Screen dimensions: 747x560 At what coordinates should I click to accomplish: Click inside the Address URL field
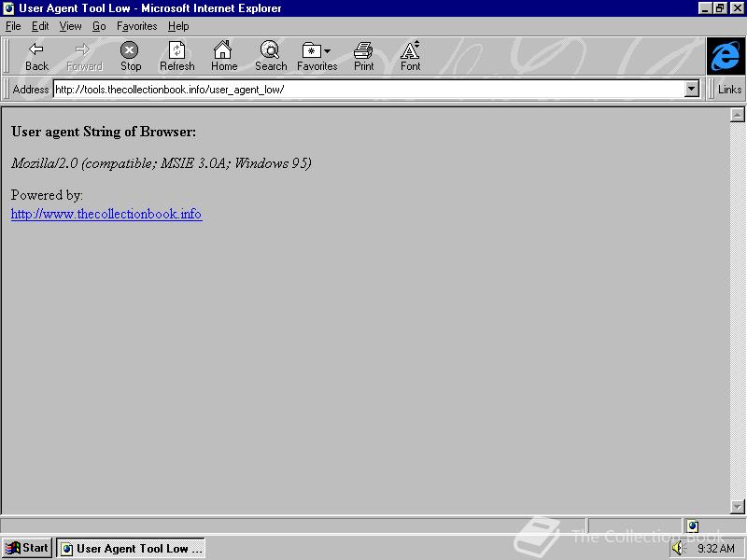tap(369, 89)
